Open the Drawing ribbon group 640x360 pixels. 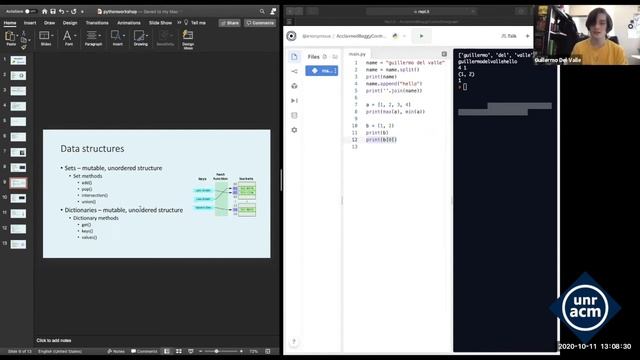[x=141, y=38]
